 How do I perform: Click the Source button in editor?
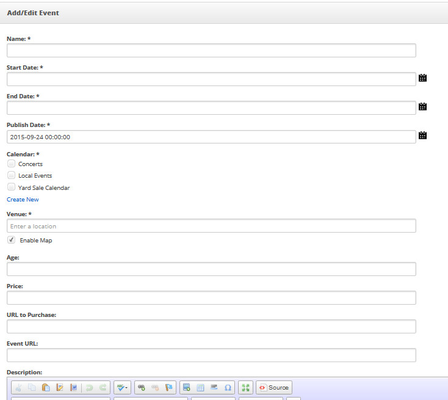click(x=274, y=387)
